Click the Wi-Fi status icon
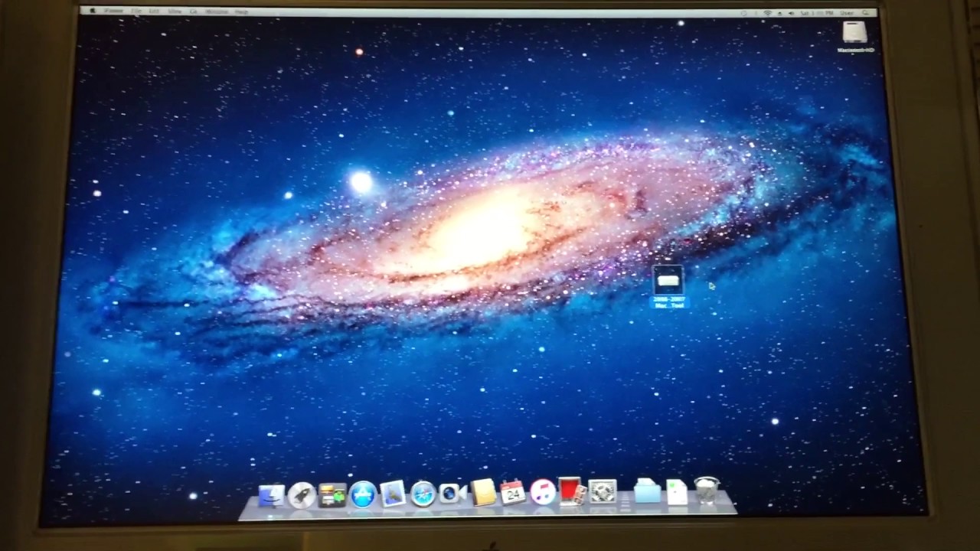This screenshot has width=980, height=551. click(767, 13)
